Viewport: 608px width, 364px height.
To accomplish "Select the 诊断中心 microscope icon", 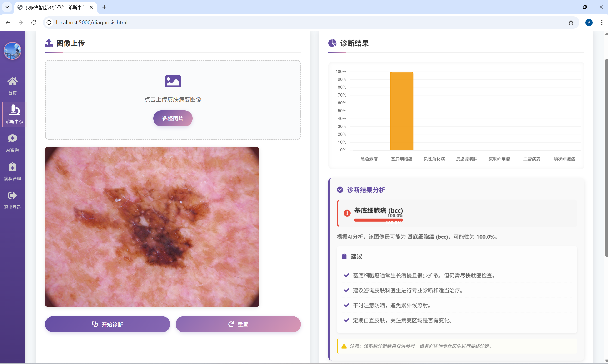I will [14, 110].
